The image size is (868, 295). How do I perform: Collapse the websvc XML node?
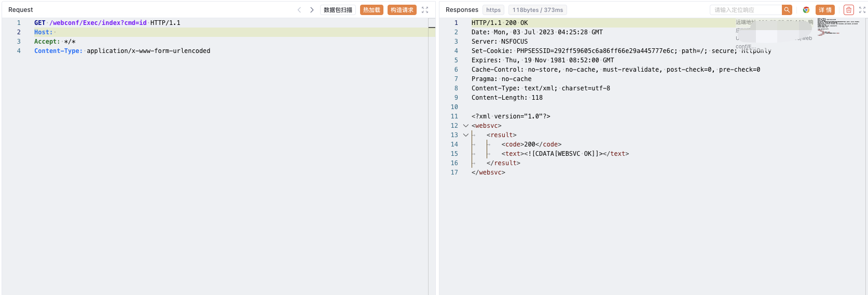pyautogui.click(x=466, y=126)
